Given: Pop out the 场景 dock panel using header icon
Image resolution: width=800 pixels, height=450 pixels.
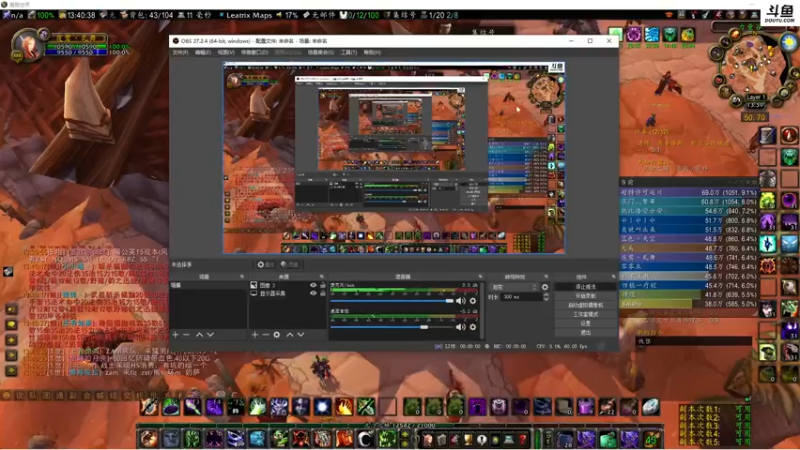Looking at the screenshot, I should tap(242, 277).
